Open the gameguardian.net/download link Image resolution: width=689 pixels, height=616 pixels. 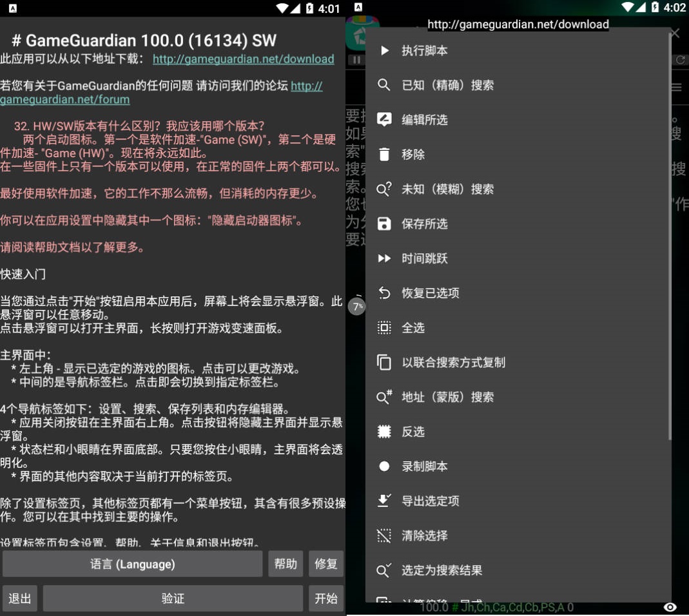244,59
